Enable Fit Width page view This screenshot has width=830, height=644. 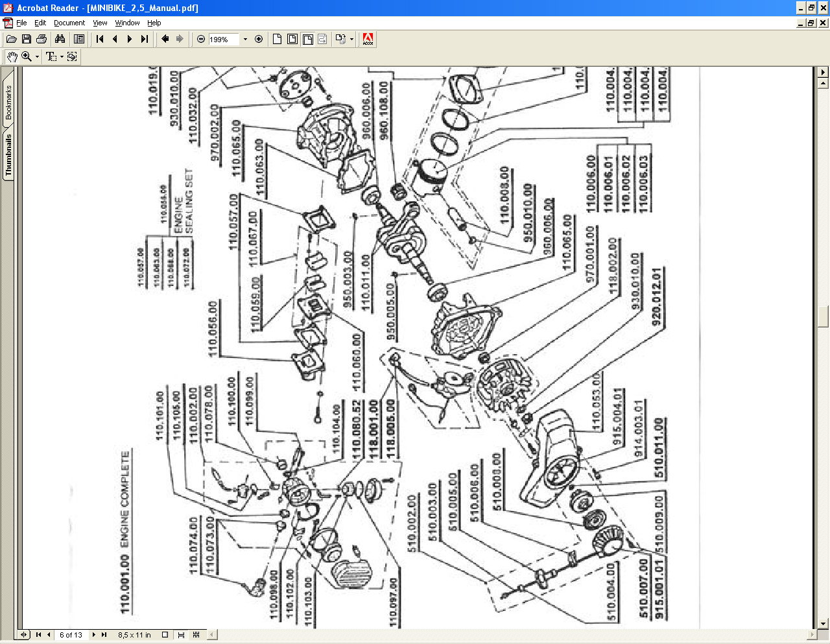tap(308, 39)
